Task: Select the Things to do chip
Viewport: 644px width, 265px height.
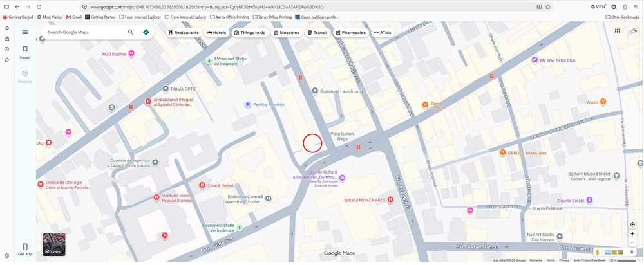Action: [250, 32]
